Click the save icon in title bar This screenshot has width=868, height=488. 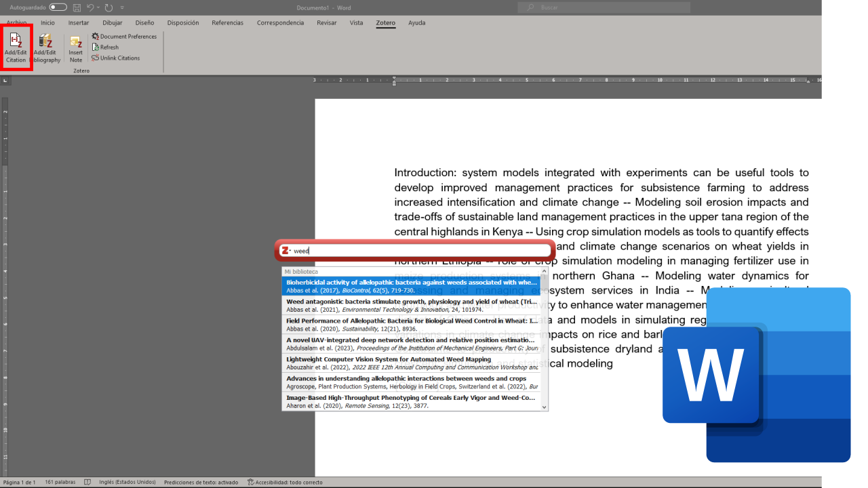coord(77,7)
